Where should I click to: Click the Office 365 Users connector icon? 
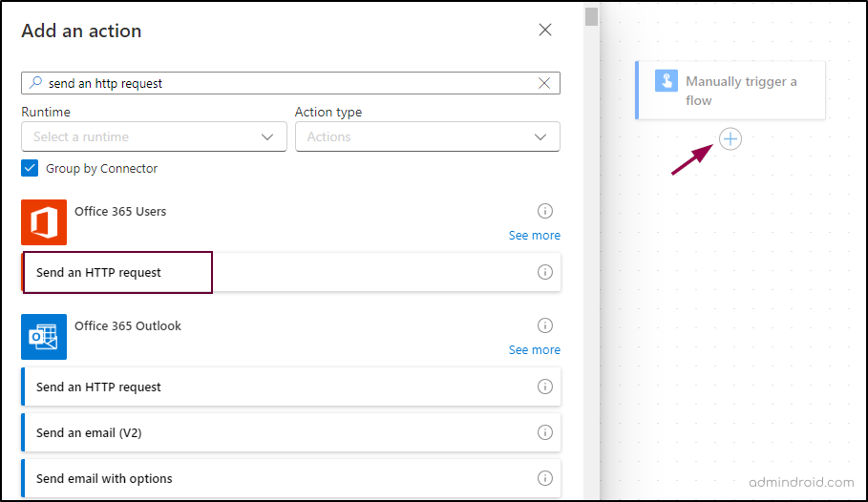tap(44, 222)
